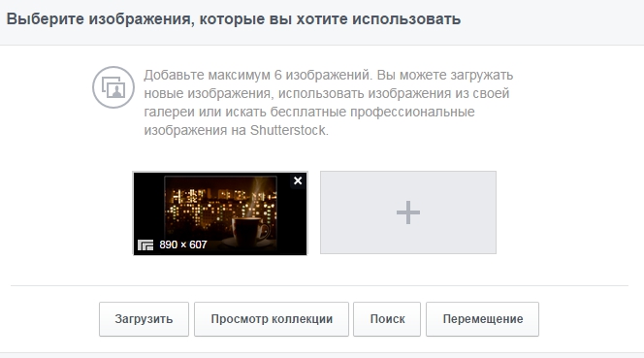Screen dimensions: 644x358
Task: Click the round images icon beside the instructions
Action: [113, 87]
